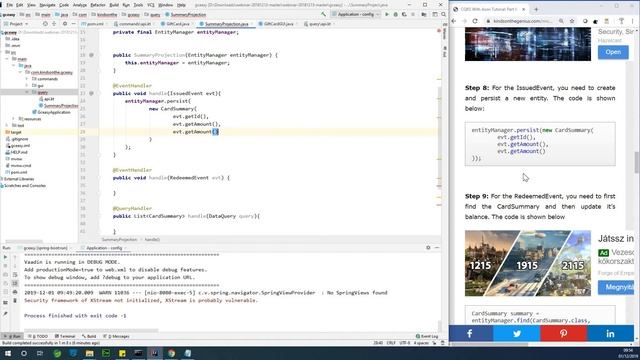Open the VCS menu
The height and width of the screenshot is (360, 640).
[x=151, y=5]
